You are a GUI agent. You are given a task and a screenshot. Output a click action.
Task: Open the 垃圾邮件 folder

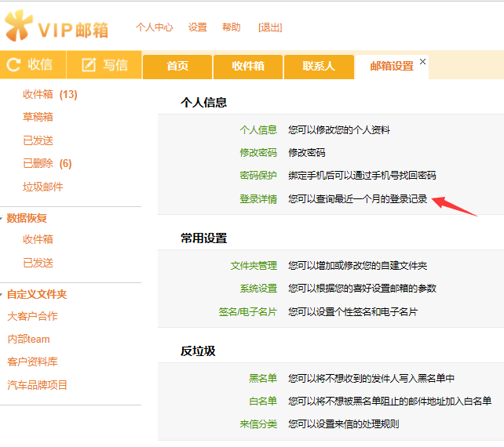(x=42, y=187)
